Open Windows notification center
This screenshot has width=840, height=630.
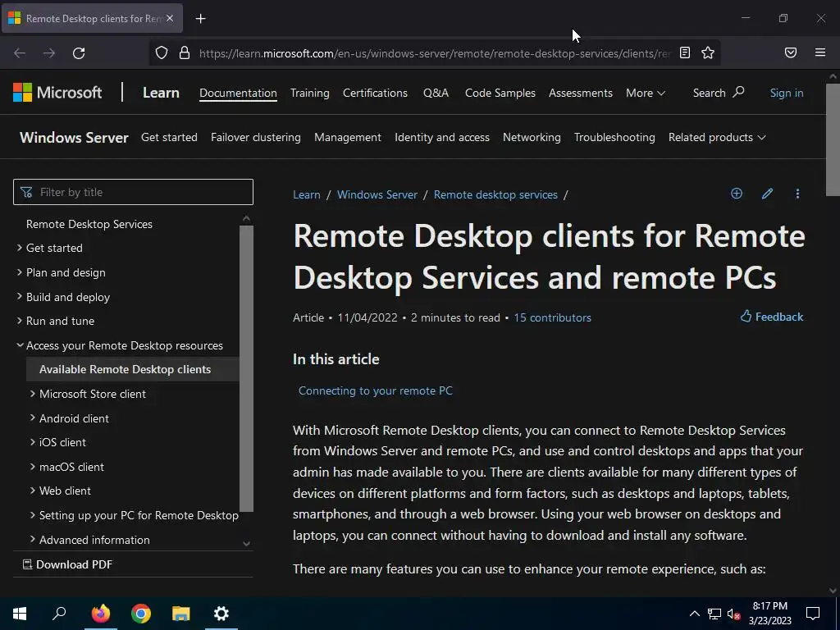click(813, 614)
